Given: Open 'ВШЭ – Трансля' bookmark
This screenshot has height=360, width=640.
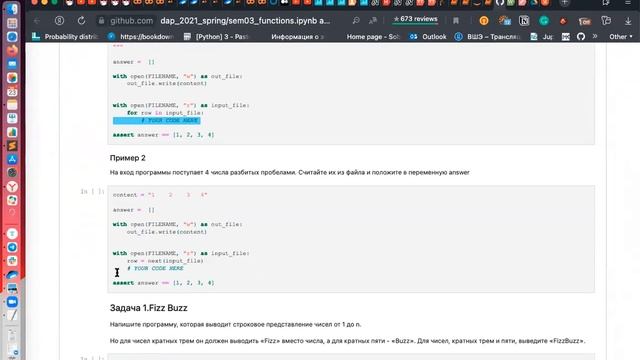Looking at the screenshot, I should point(488,37).
